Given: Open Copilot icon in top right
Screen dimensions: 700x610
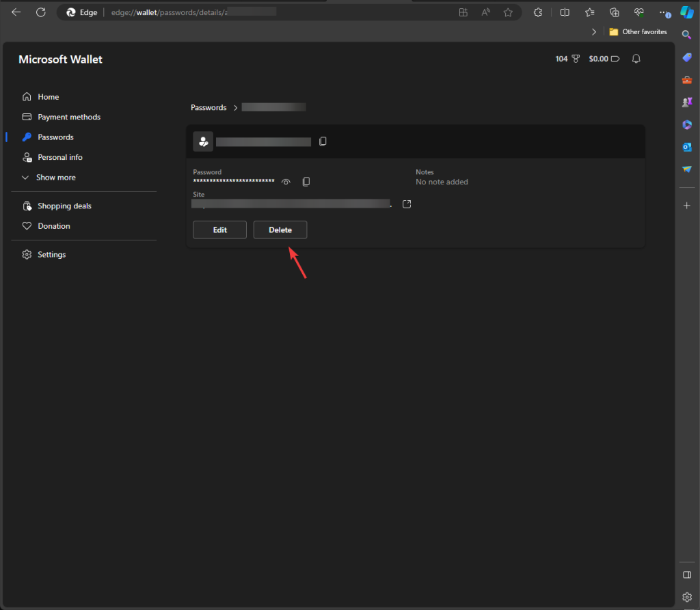Looking at the screenshot, I should pos(686,12).
